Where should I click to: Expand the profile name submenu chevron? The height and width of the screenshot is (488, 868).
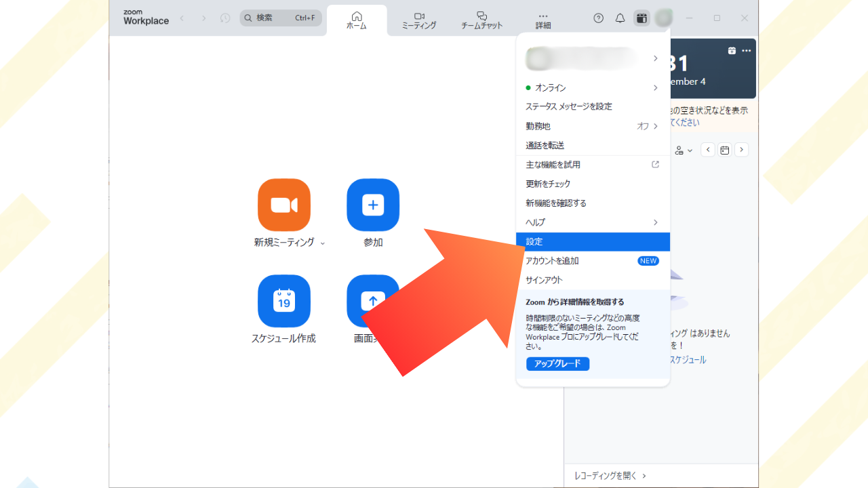pyautogui.click(x=655, y=58)
